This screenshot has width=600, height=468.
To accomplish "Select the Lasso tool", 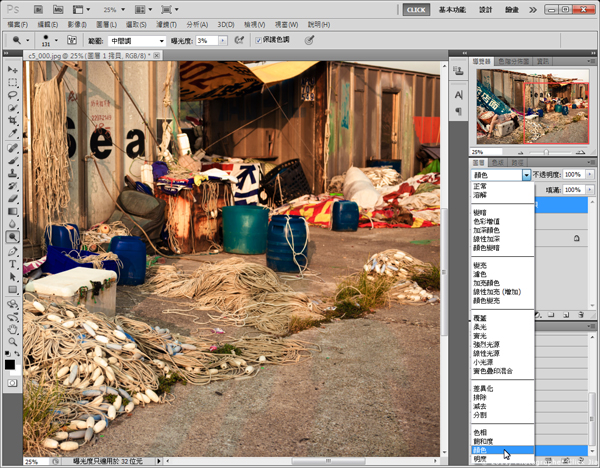I will point(13,95).
